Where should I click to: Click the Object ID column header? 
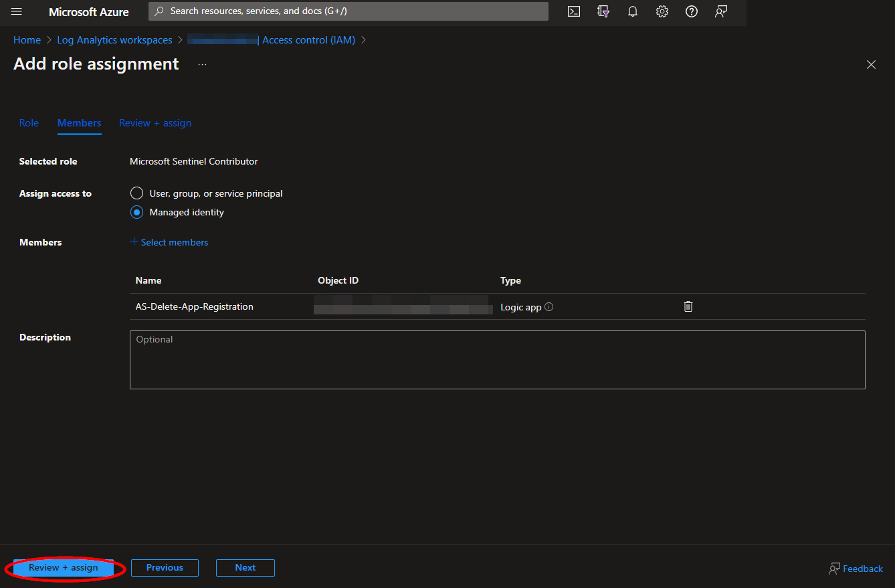tap(338, 280)
